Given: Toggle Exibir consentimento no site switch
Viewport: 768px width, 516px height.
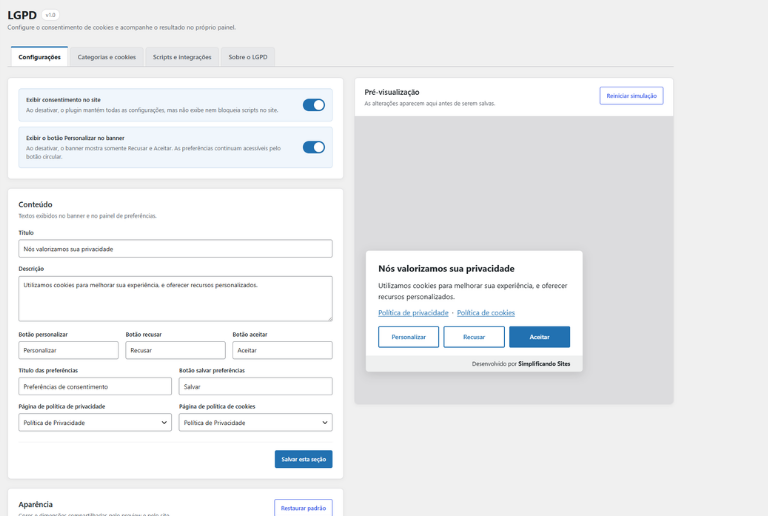Looking at the screenshot, I should tap(313, 105).
